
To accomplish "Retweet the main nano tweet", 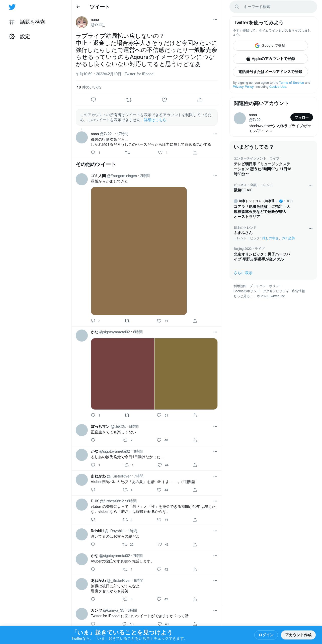I will pos(129,100).
